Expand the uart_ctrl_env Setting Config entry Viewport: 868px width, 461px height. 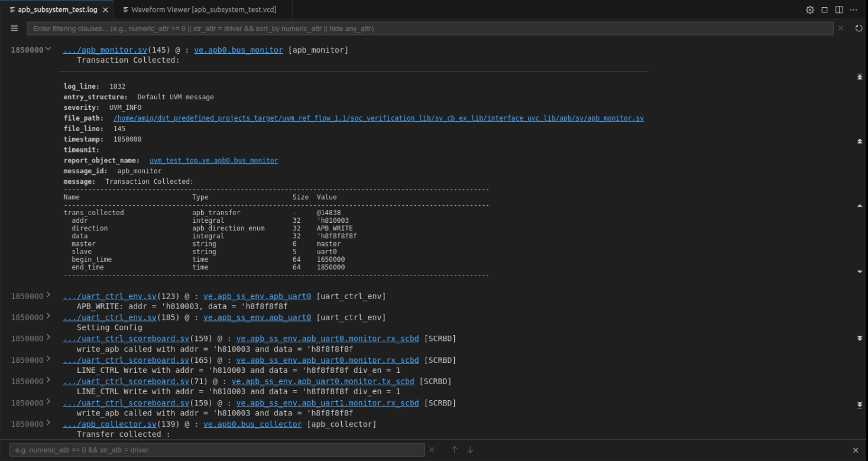tap(48, 317)
